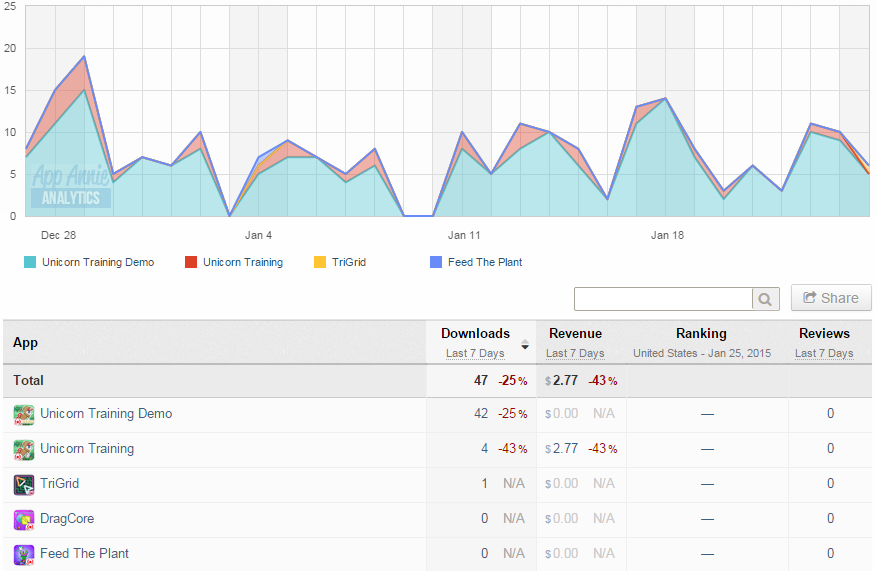Open the DragCore link in table
This screenshot has height=571, width=877.
67,518
